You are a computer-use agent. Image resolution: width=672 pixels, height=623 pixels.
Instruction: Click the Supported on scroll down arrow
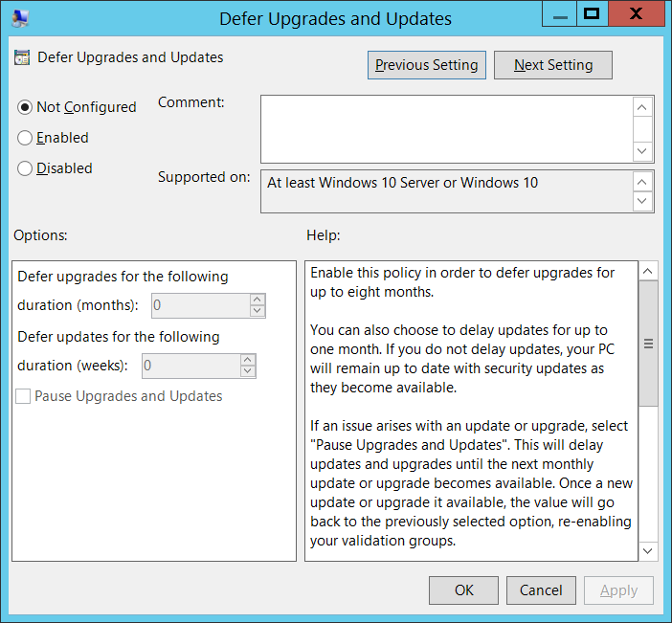tap(644, 201)
